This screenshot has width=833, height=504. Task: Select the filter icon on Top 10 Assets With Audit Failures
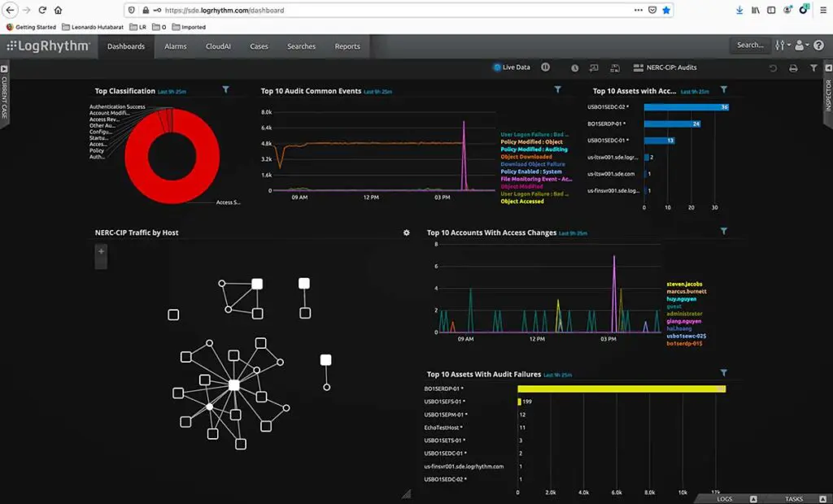tap(723, 373)
